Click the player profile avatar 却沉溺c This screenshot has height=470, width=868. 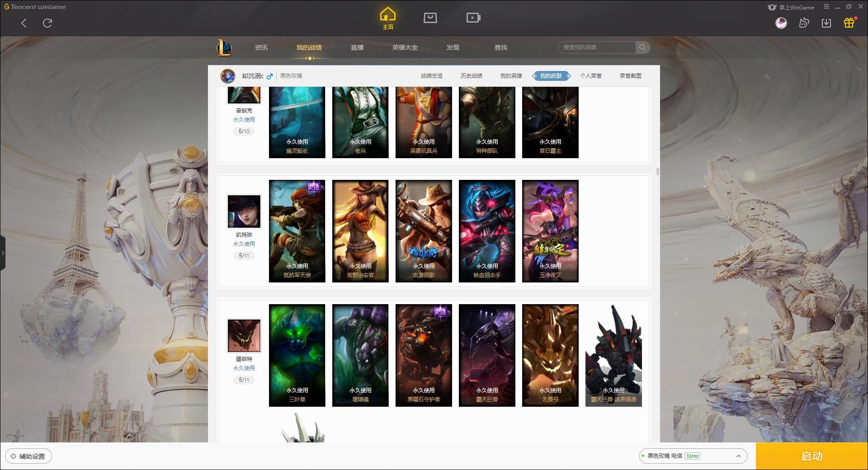click(228, 76)
